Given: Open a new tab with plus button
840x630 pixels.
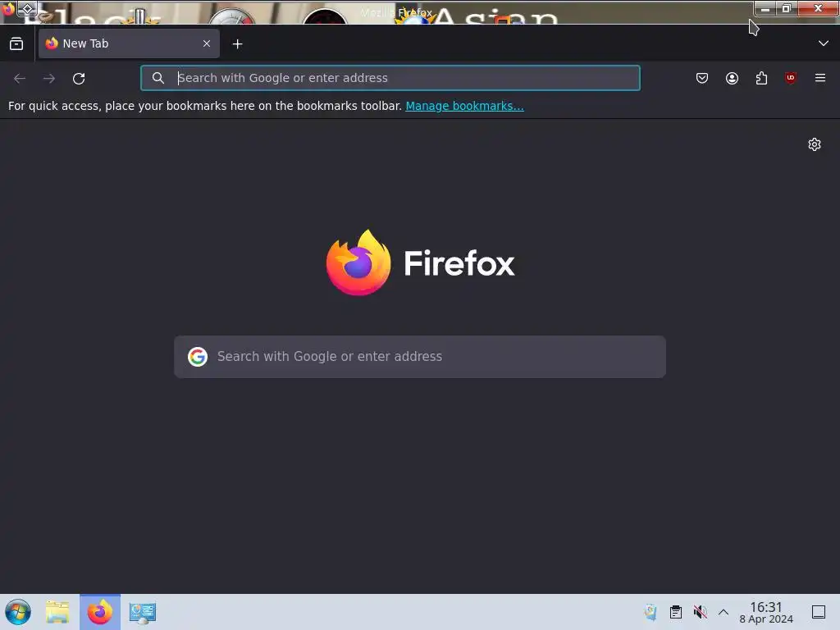Looking at the screenshot, I should pos(237,44).
